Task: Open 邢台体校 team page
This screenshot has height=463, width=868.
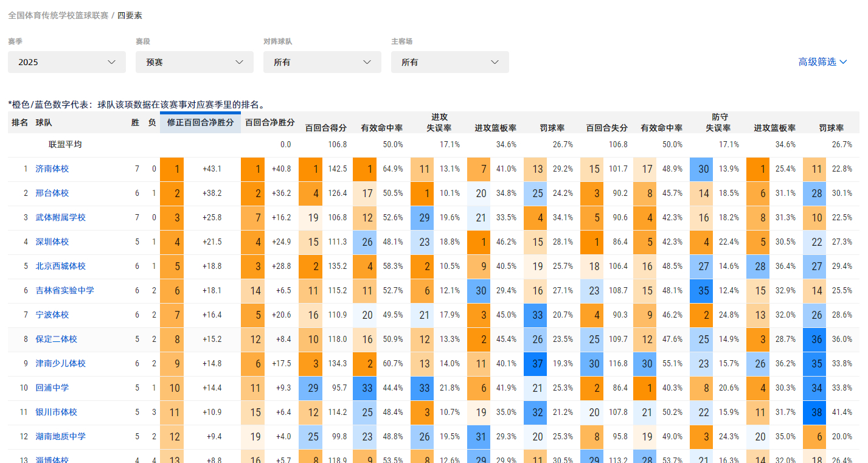Action: point(52,193)
